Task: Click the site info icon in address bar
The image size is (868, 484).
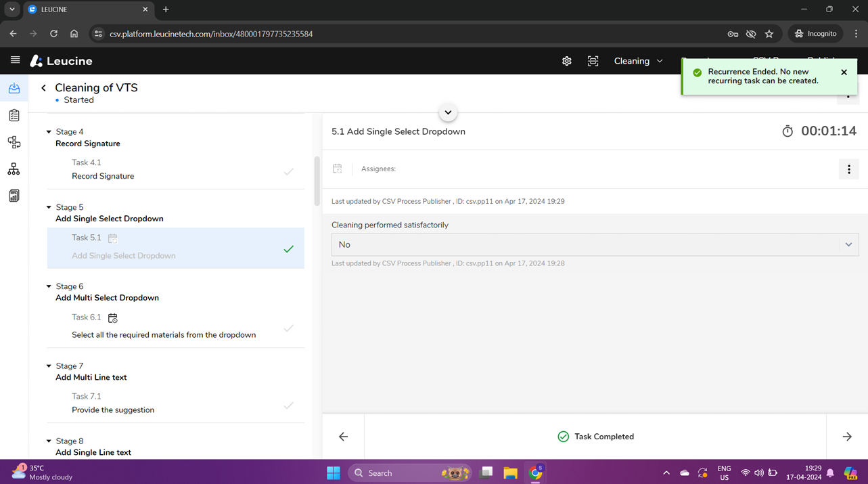Action: [98, 34]
